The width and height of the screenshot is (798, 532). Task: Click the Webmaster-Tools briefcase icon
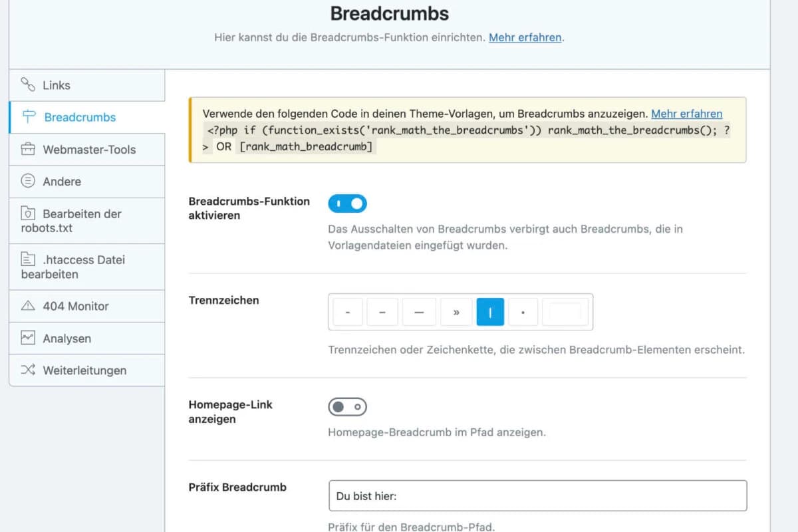coord(28,149)
